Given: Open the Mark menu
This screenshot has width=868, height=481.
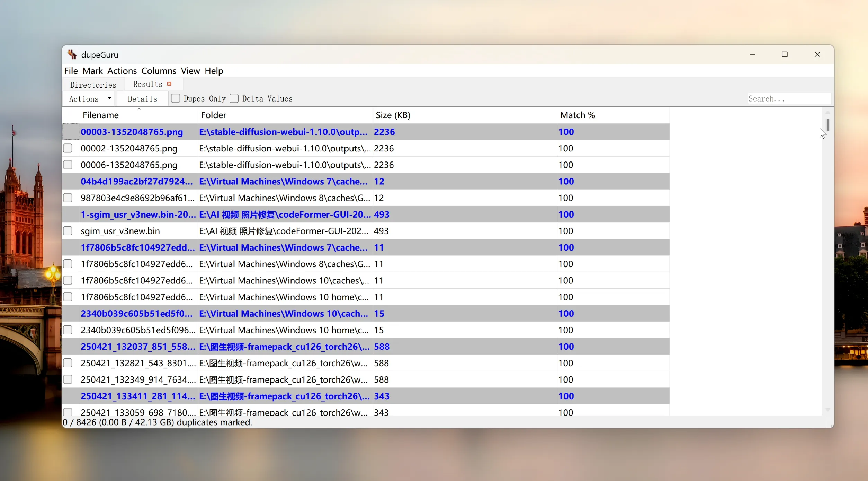Looking at the screenshot, I should point(92,71).
